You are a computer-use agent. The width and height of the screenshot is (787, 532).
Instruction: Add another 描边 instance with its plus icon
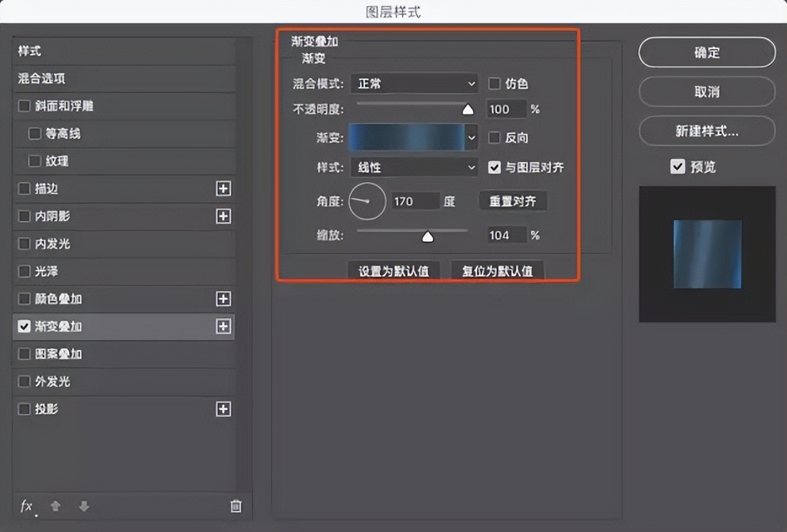pyautogui.click(x=223, y=189)
